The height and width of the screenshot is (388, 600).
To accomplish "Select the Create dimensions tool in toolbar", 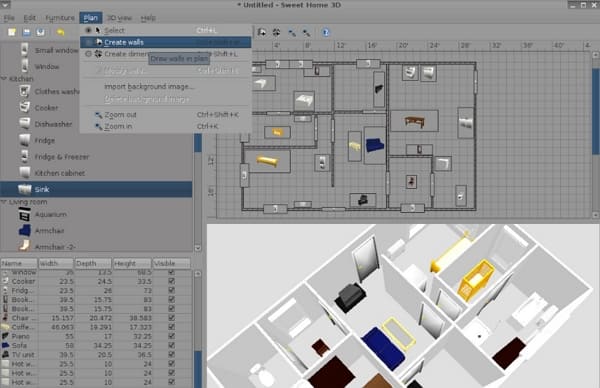I will (x=276, y=33).
